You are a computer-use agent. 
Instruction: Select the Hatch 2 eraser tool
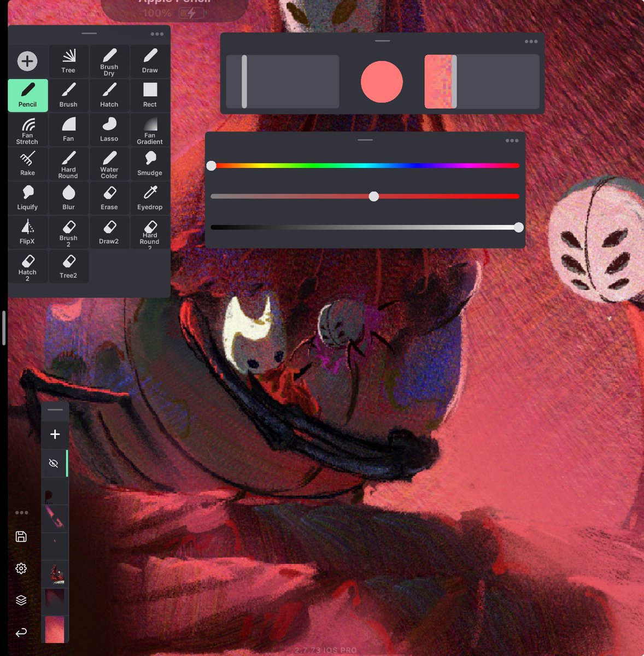28,267
